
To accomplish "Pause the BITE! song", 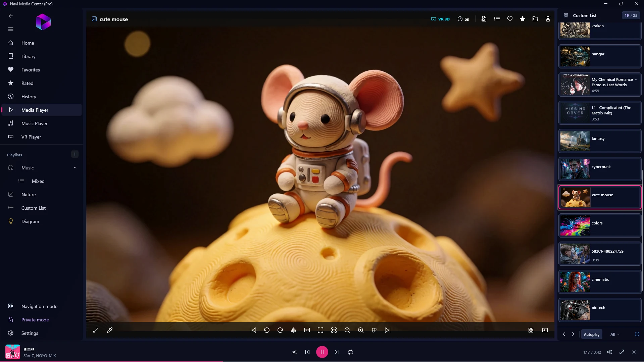I will pos(322,352).
